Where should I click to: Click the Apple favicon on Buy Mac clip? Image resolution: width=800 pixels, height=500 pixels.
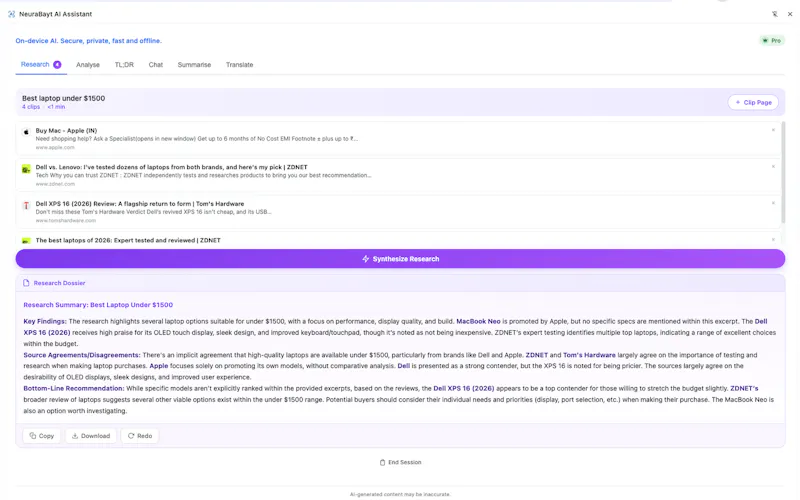26,132
